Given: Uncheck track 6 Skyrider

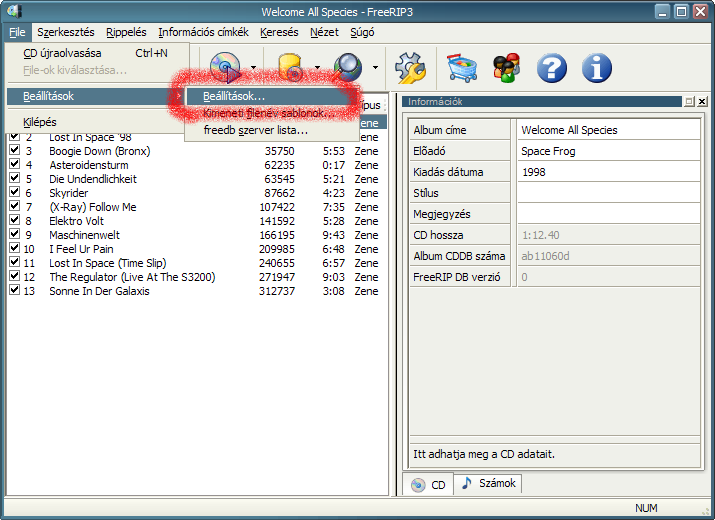Looking at the screenshot, I should (15, 192).
